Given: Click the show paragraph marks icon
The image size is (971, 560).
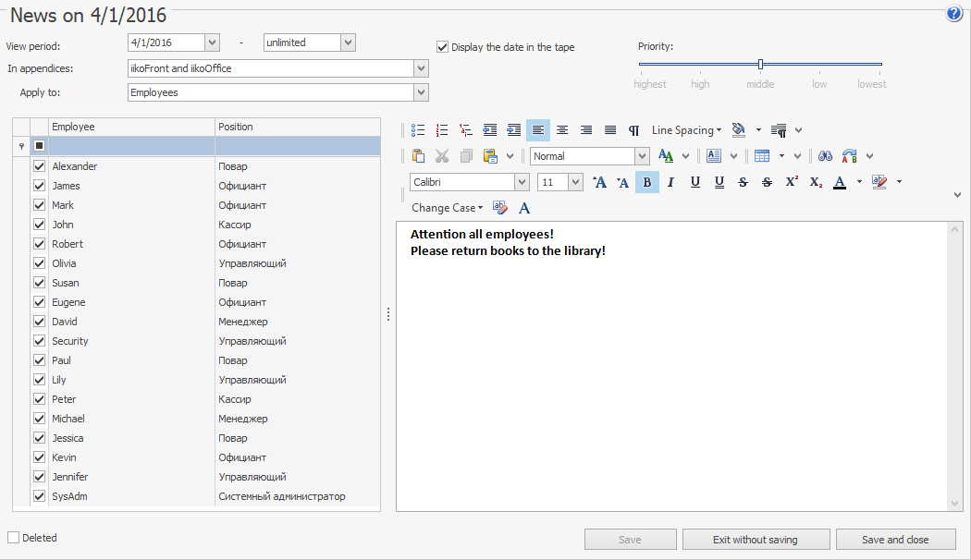Looking at the screenshot, I should (x=634, y=130).
